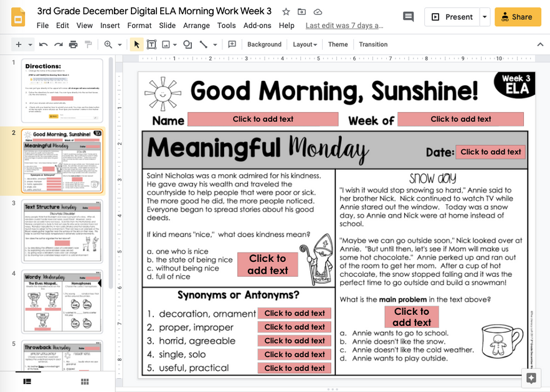Insert a comment with the comment icon
The image size is (550, 392).
[x=232, y=44]
